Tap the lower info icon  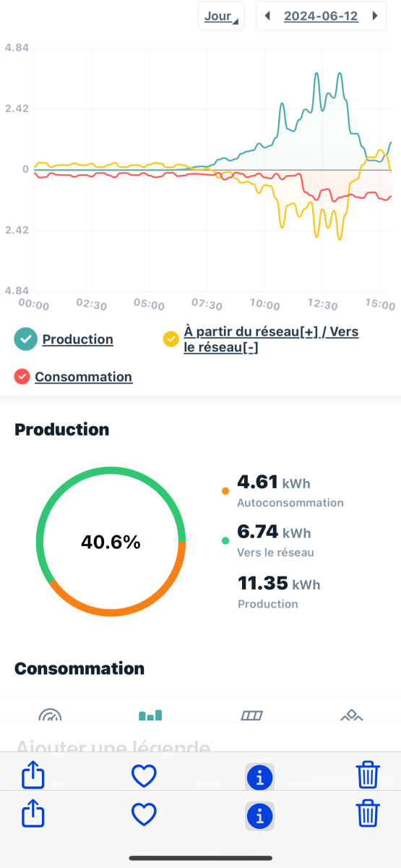tap(260, 816)
